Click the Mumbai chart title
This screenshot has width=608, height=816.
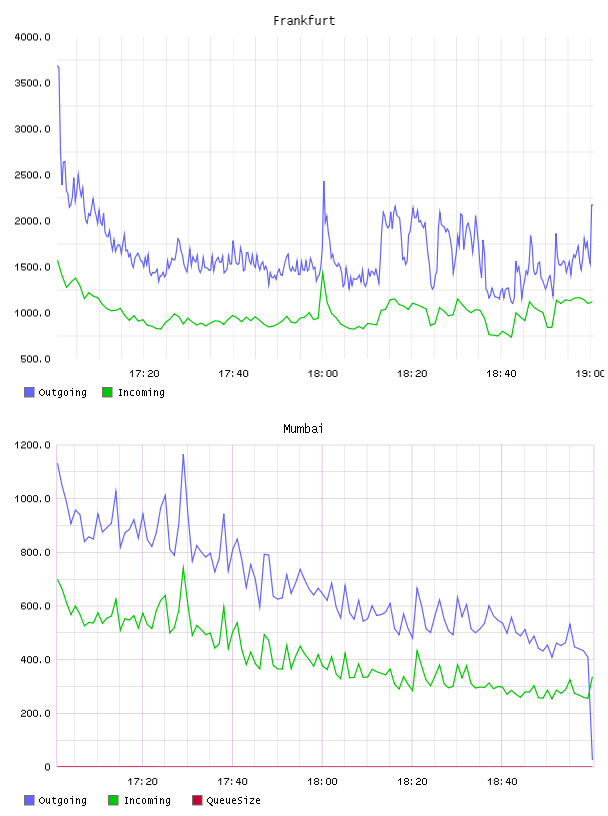tap(303, 429)
